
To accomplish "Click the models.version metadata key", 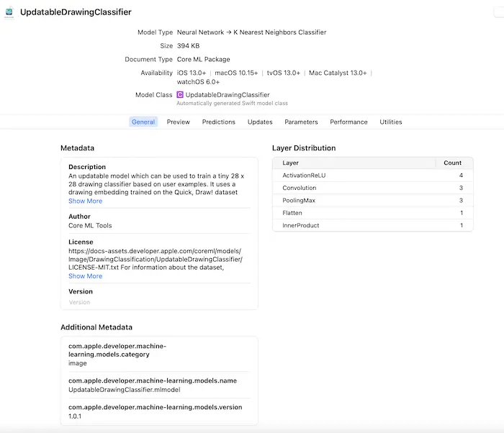I will coord(156,407).
